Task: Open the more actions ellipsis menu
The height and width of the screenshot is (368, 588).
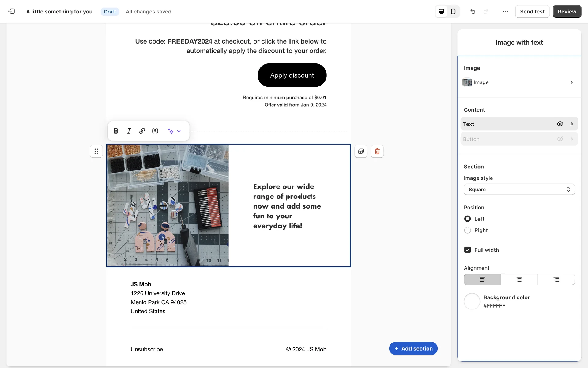Action: click(505, 11)
